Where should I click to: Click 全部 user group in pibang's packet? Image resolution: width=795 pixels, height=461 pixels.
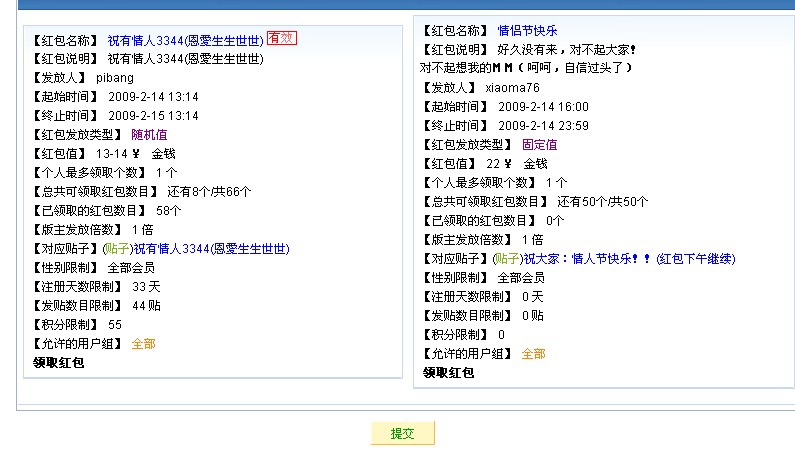(143, 343)
